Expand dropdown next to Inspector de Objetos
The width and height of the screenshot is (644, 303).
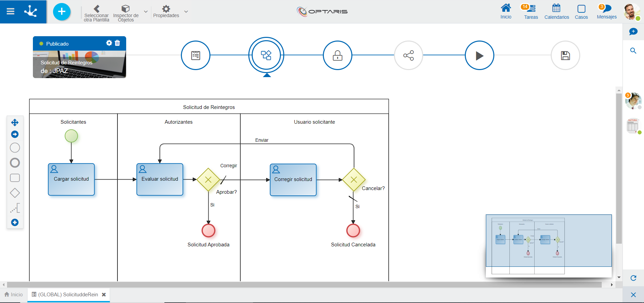[146, 11]
